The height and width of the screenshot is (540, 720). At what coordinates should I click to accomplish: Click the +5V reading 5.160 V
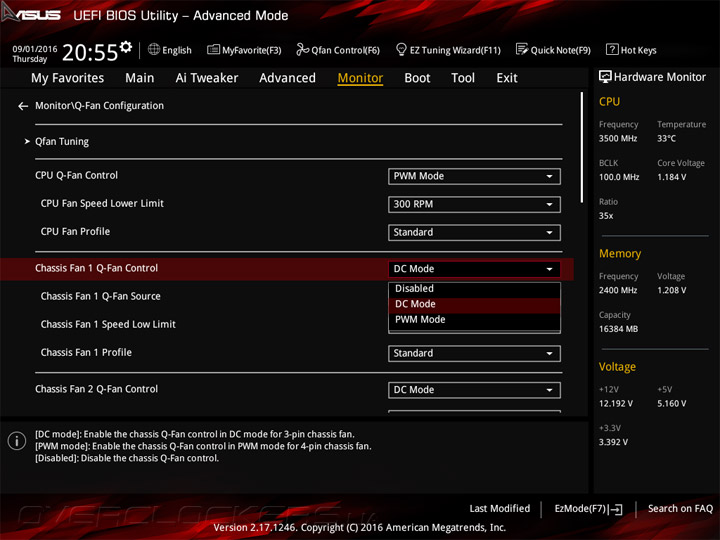pyautogui.click(x=671, y=404)
